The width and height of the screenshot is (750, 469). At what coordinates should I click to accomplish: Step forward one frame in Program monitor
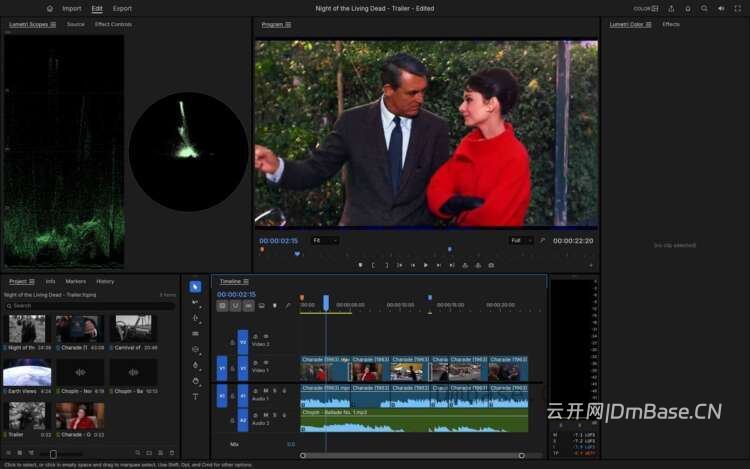[x=439, y=265]
